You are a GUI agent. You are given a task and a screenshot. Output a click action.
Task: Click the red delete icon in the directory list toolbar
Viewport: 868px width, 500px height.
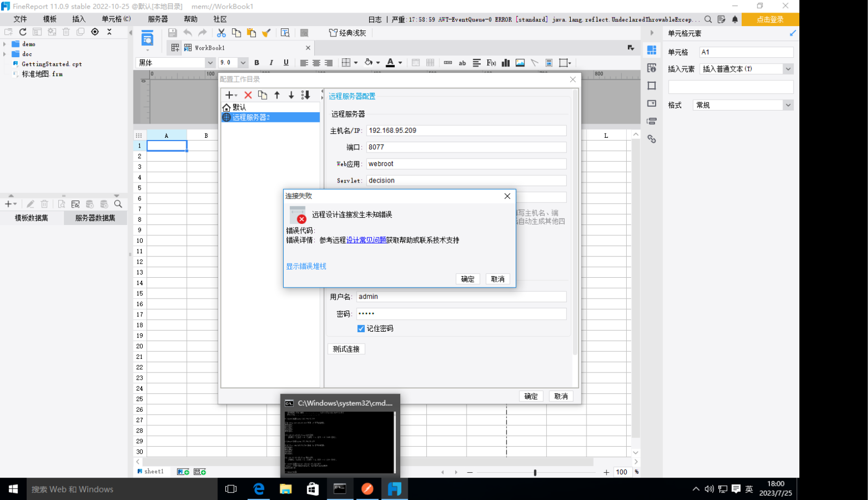(248, 95)
